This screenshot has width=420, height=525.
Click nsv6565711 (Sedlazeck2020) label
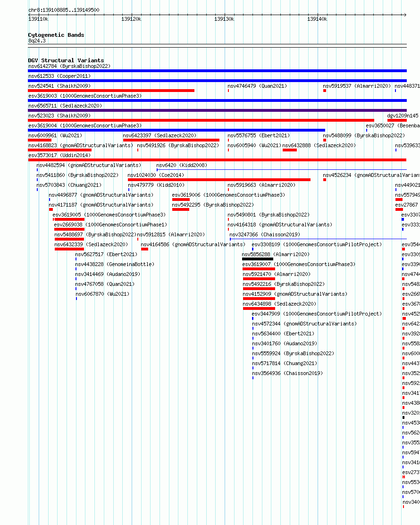(65, 106)
